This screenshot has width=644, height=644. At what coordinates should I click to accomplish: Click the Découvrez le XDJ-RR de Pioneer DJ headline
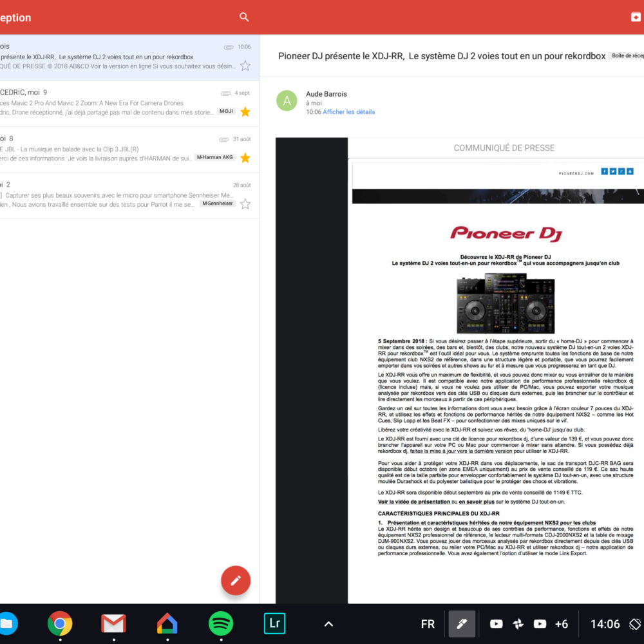click(x=506, y=257)
